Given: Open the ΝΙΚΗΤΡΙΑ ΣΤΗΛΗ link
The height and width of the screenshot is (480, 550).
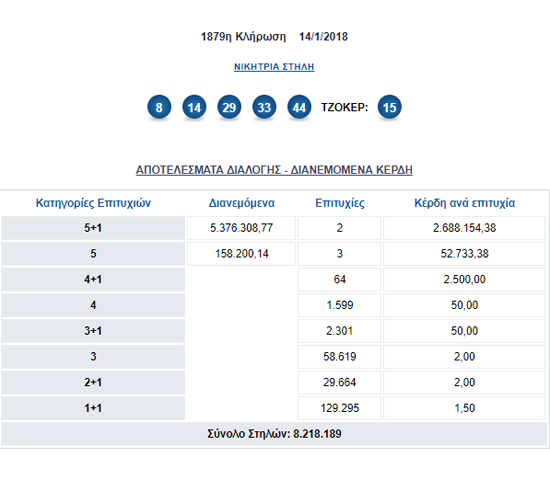Looking at the screenshot, I should coord(274,67).
